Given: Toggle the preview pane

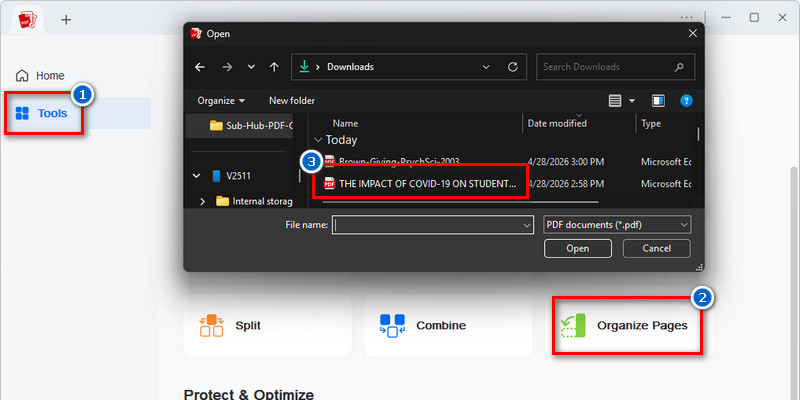Looking at the screenshot, I should click(x=658, y=101).
